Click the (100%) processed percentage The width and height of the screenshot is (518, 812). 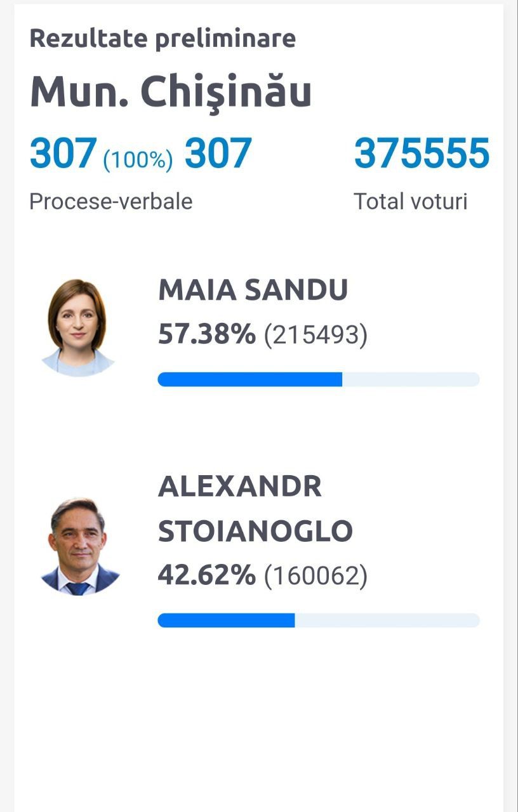pyautogui.click(x=138, y=159)
